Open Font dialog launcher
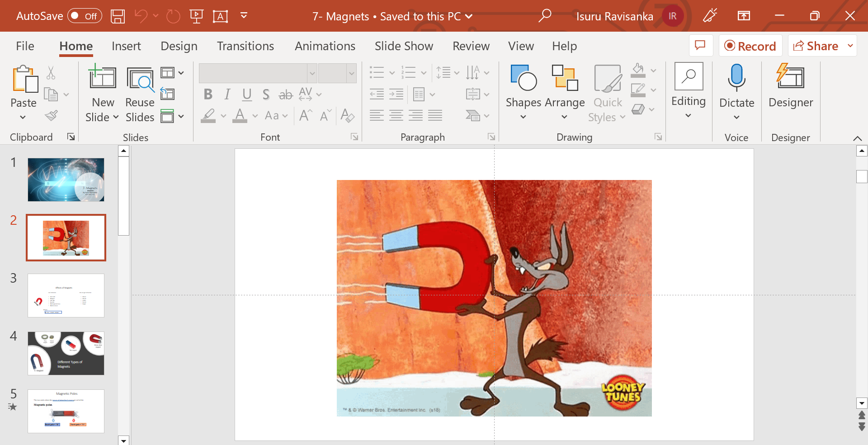Image resolution: width=868 pixels, height=445 pixels. coord(354,137)
